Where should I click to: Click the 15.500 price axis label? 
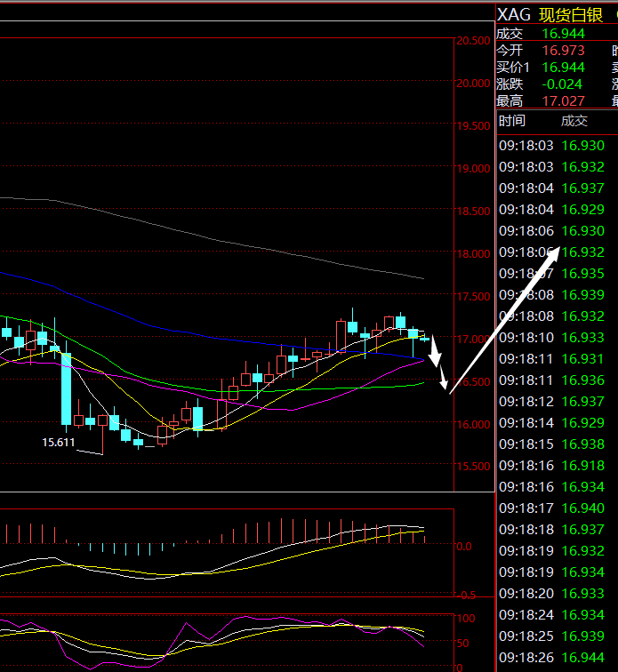pyautogui.click(x=473, y=467)
